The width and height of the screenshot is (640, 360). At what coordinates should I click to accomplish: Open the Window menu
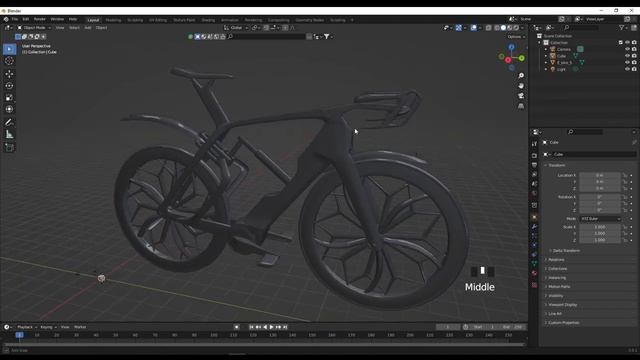coord(57,19)
